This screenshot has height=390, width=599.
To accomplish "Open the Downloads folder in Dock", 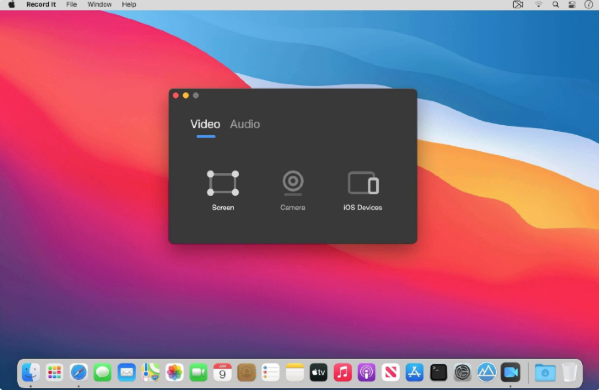I will (545, 372).
